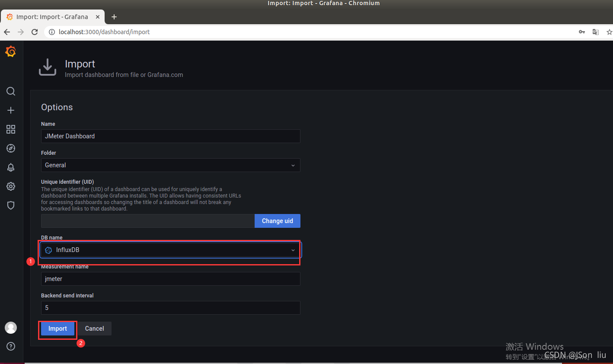The width and height of the screenshot is (613, 364).
Task: Click the Import download icon in header
Action: point(48,67)
